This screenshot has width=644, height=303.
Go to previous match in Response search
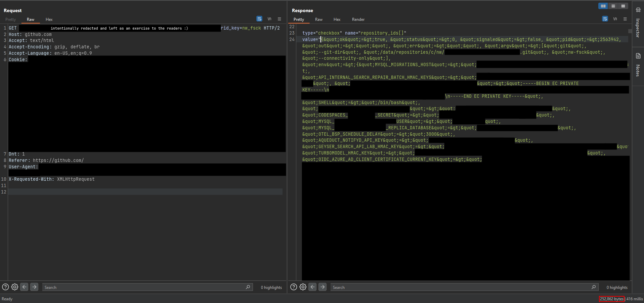click(312, 287)
